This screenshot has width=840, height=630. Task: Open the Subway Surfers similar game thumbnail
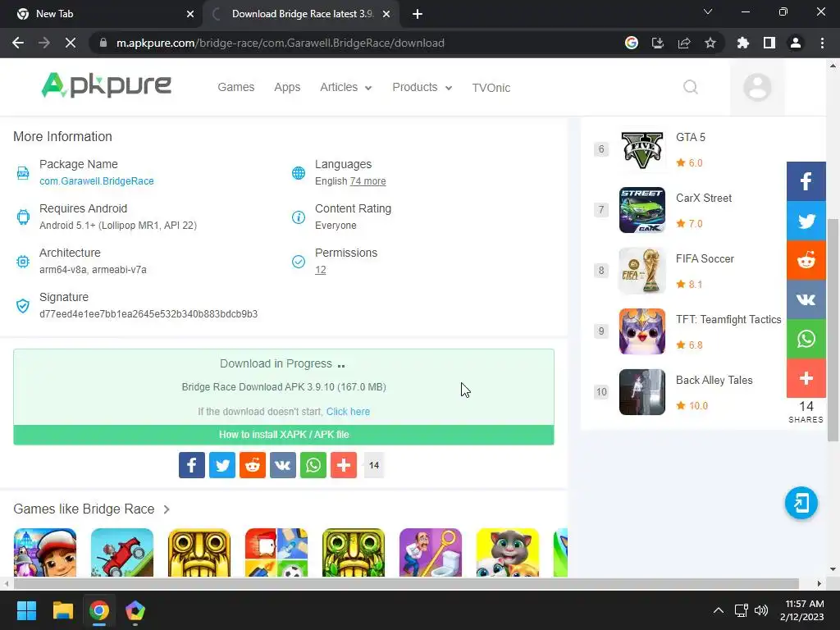coord(45,552)
